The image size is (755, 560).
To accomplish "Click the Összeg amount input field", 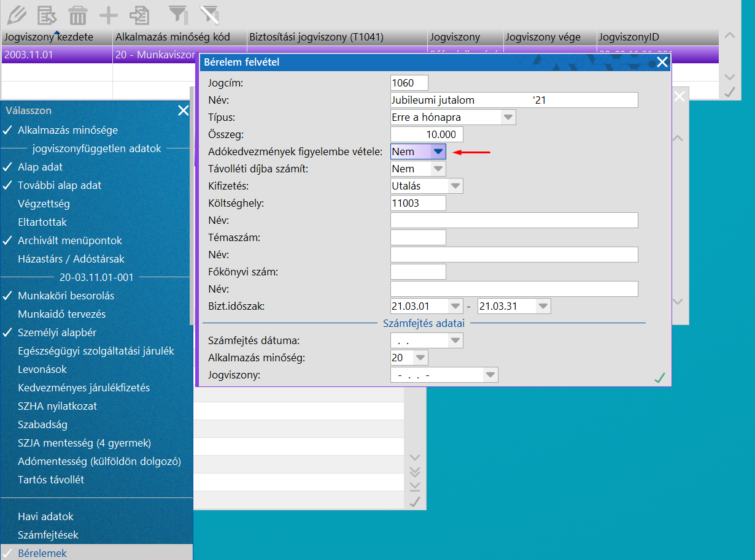I will click(427, 134).
